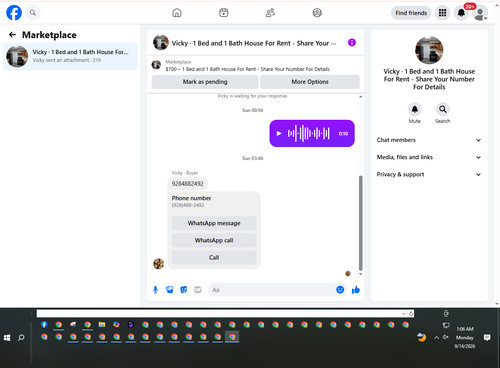
Task: Send a thumbs-up like
Action: click(356, 290)
